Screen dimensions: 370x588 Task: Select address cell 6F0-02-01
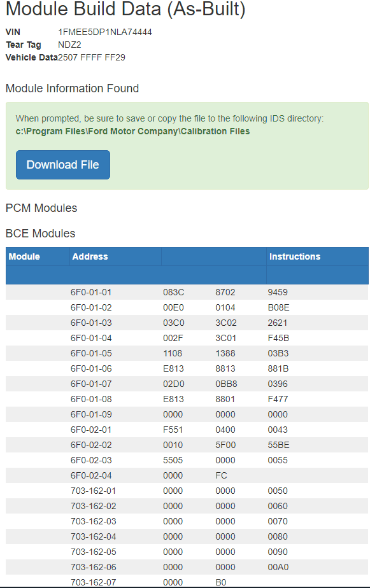coord(91,430)
